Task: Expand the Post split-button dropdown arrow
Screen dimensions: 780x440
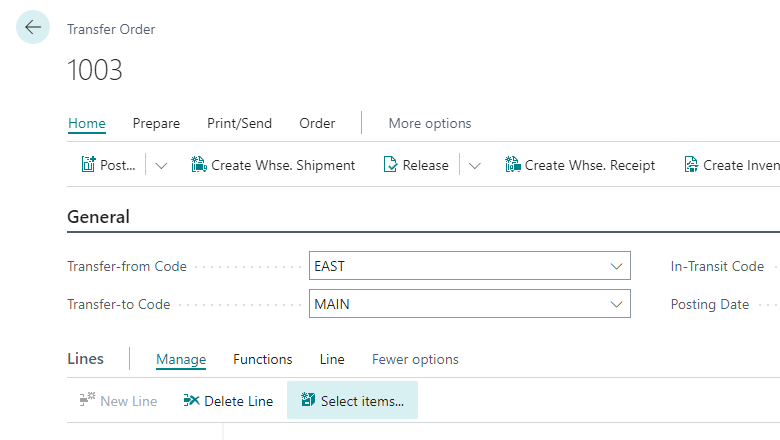Action: [161, 165]
